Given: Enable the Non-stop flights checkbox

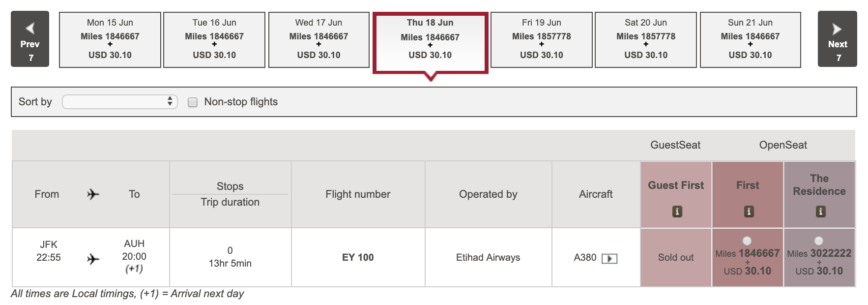Looking at the screenshot, I should pyautogui.click(x=193, y=102).
